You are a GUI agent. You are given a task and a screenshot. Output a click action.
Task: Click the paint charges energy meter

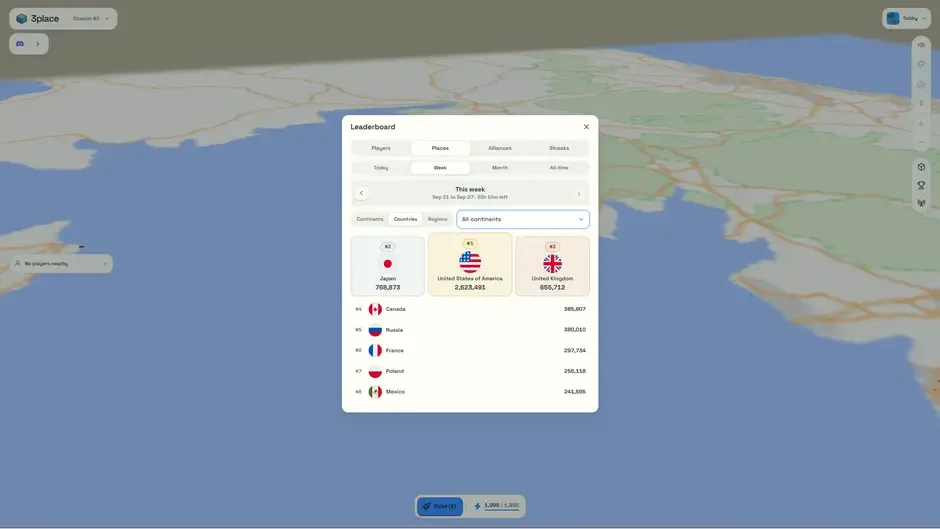coord(497,506)
